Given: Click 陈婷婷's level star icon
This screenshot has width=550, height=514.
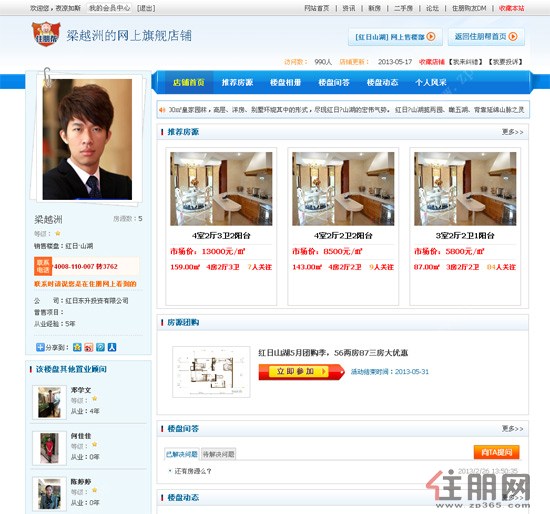Looking at the screenshot, I should [x=94, y=490].
